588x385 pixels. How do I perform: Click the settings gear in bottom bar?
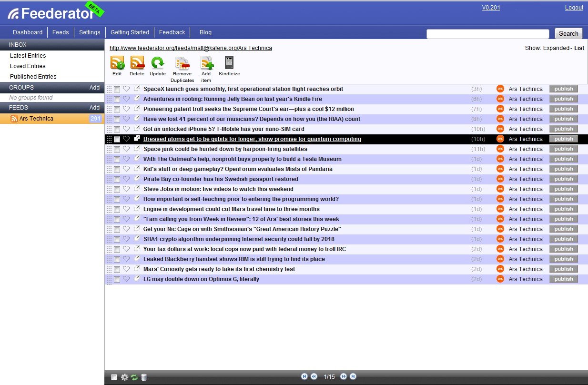pyautogui.click(x=124, y=377)
